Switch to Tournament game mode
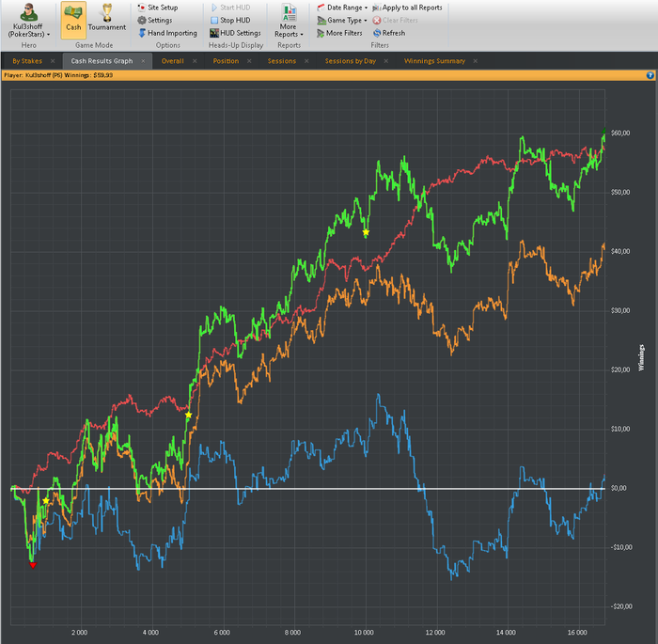This screenshot has height=644, width=658. (106, 20)
